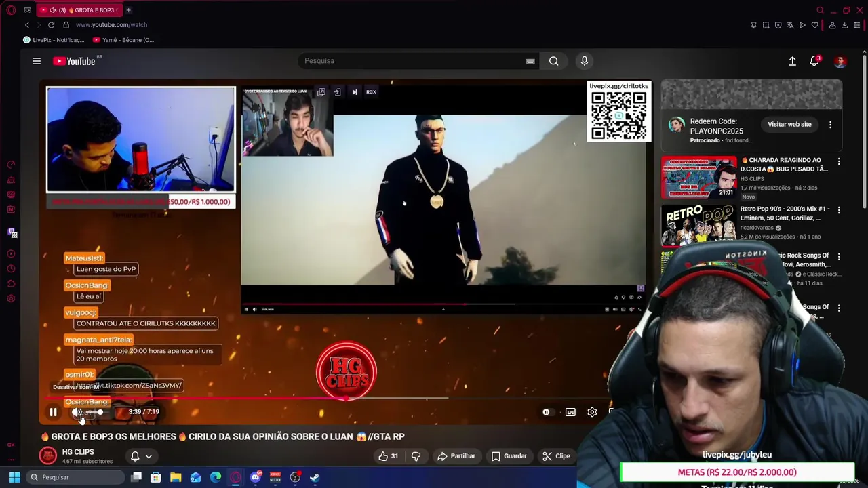The height and width of the screenshot is (488, 868).
Task: Click the Opera flow send icon
Action: pyautogui.click(x=802, y=25)
